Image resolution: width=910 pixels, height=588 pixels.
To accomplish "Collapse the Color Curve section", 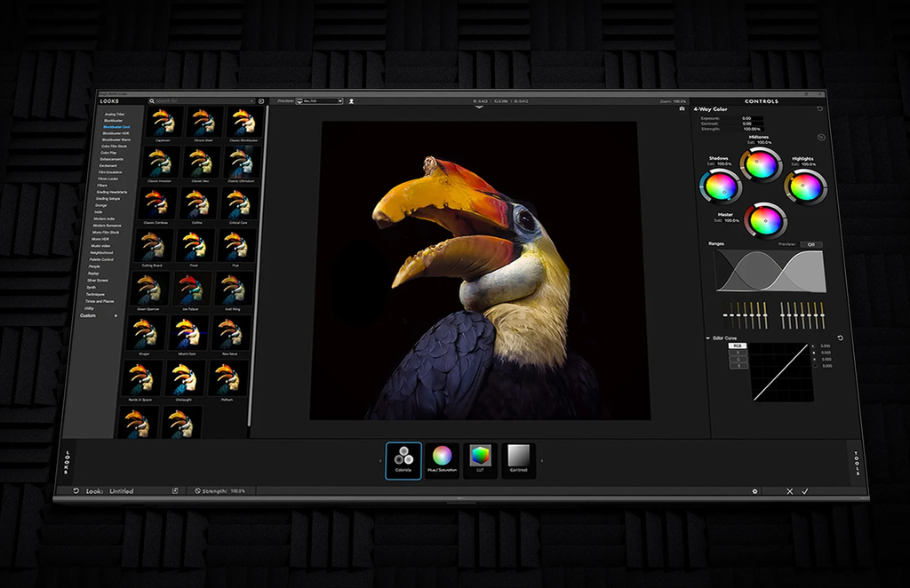I will coord(708,338).
